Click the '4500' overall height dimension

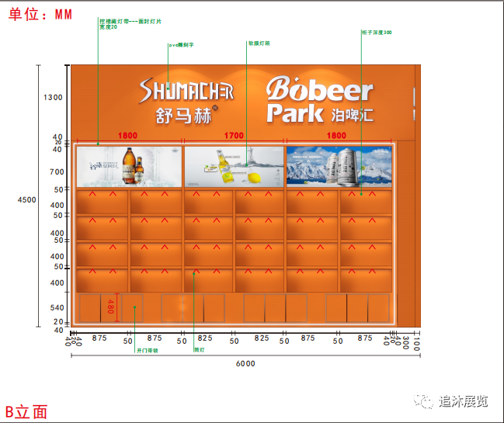coord(26,199)
